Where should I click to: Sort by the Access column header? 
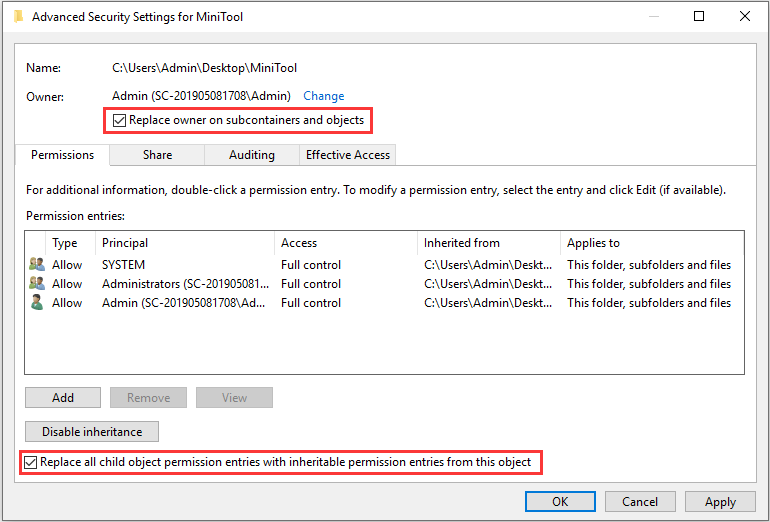tap(346, 243)
